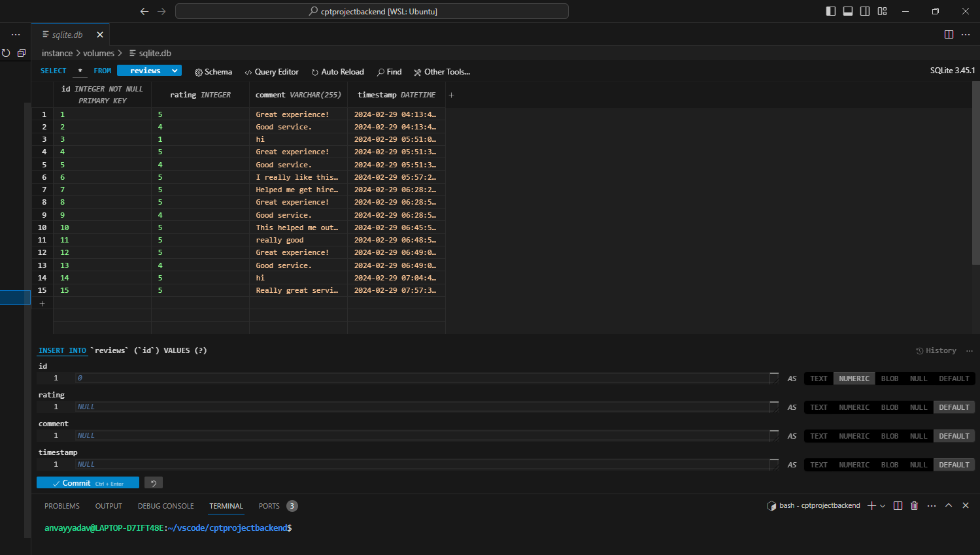Expand the id input editor icon

[774, 378]
